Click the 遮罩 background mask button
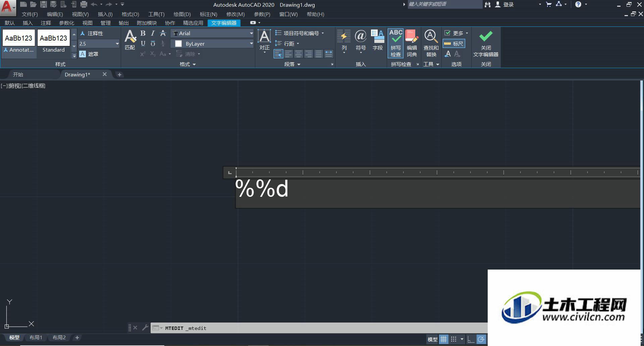The image size is (644, 346). [x=89, y=54]
